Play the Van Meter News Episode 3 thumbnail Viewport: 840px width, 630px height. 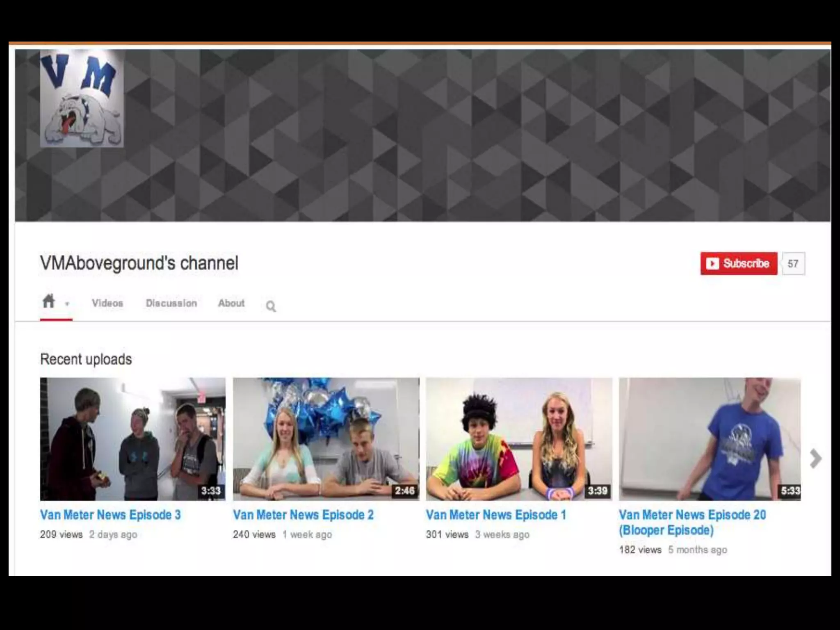click(x=132, y=438)
